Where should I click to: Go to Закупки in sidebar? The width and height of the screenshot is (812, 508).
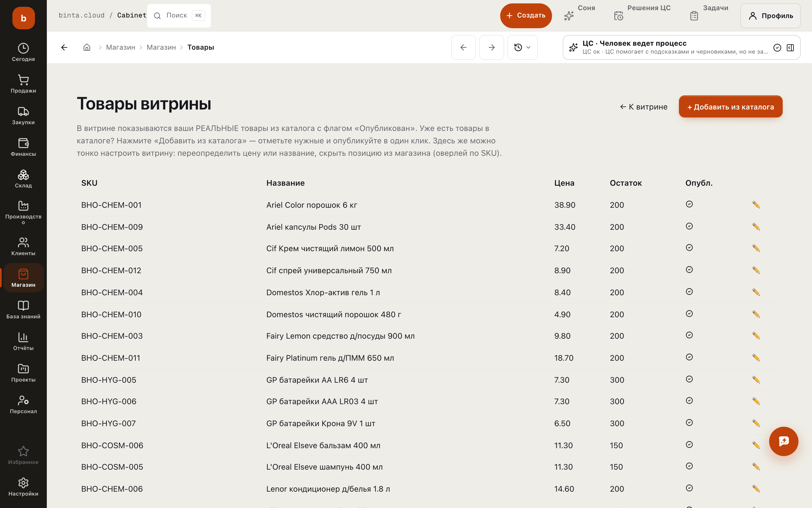pos(23,115)
